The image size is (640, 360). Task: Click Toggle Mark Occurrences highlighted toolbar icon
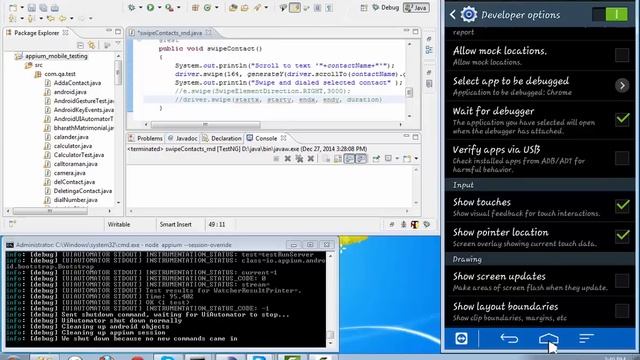coord(295,7)
